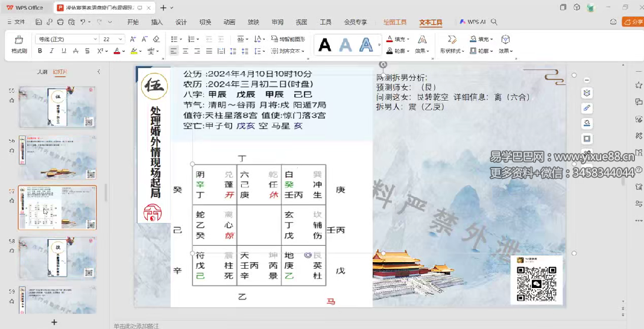Toggle Underline formatting
This screenshot has height=329, width=644.
coord(64,51)
